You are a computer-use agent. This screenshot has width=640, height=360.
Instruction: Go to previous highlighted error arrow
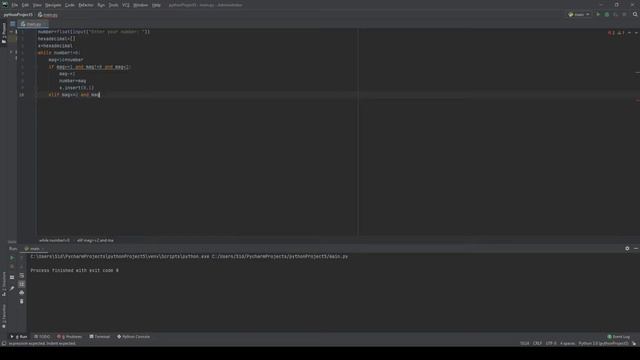point(629,33)
